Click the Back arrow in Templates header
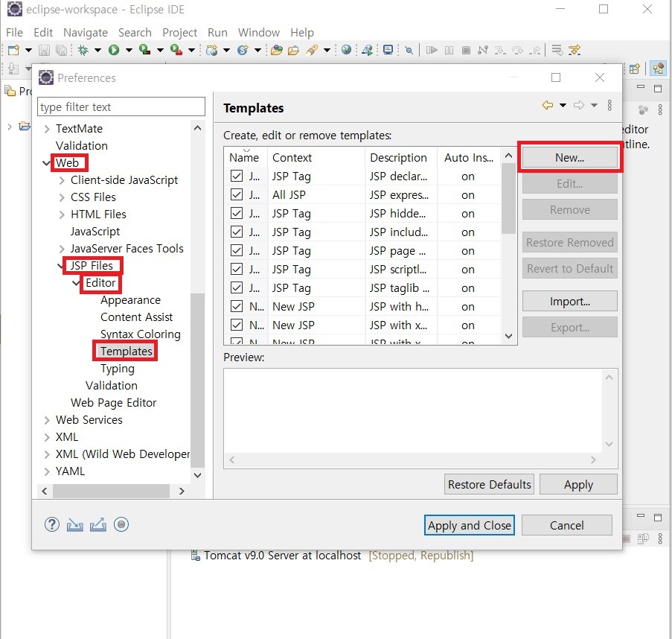This screenshot has height=639, width=672. coord(547,105)
